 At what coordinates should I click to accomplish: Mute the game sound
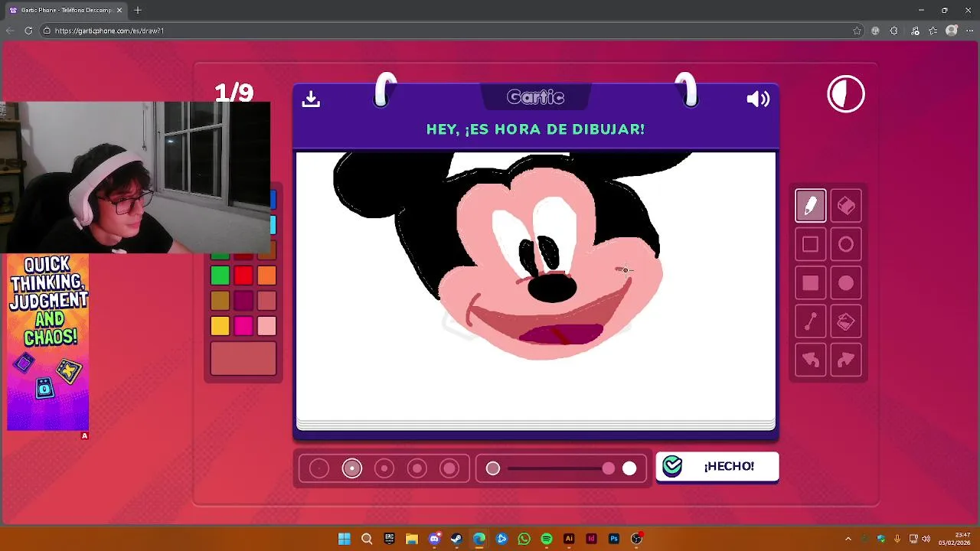tap(758, 99)
